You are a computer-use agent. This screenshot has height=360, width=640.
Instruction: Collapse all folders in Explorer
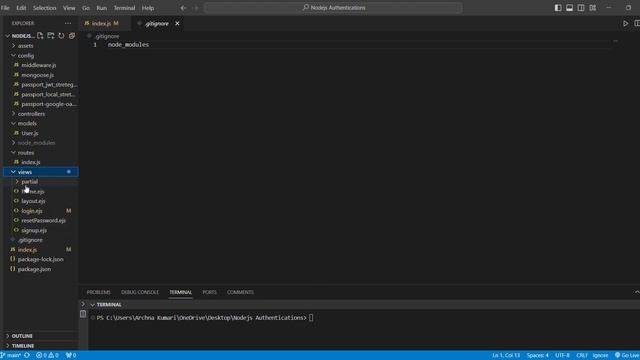[x=72, y=36]
